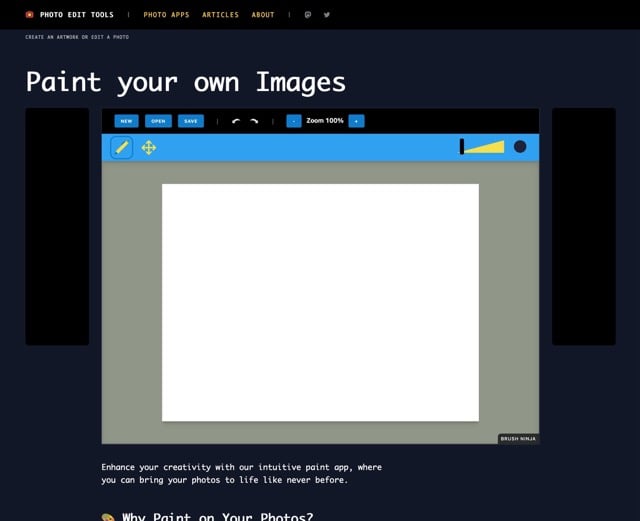Click the OPEN button

(158, 121)
